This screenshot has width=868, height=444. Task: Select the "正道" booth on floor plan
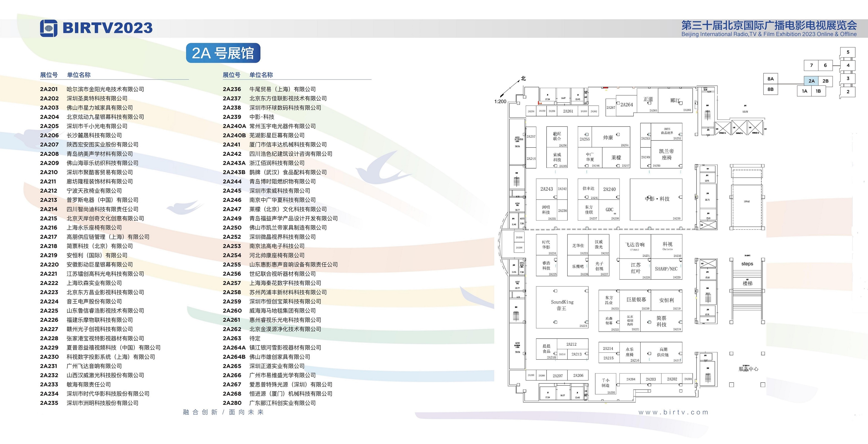coord(648,100)
